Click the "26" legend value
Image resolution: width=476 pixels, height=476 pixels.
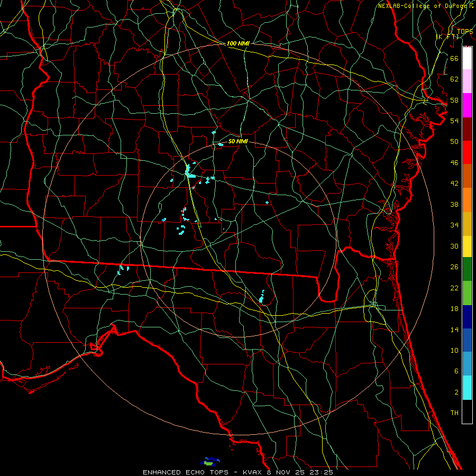[454, 267]
